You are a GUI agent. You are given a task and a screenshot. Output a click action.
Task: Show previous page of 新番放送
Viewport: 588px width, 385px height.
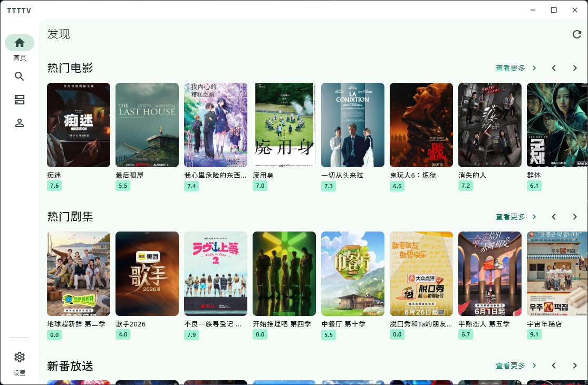click(x=554, y=365)
